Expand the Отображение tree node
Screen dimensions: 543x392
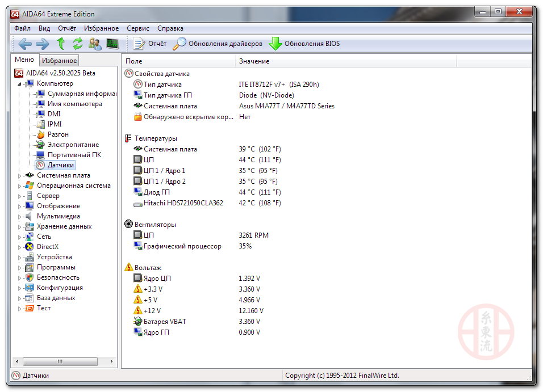pos(19,206)
